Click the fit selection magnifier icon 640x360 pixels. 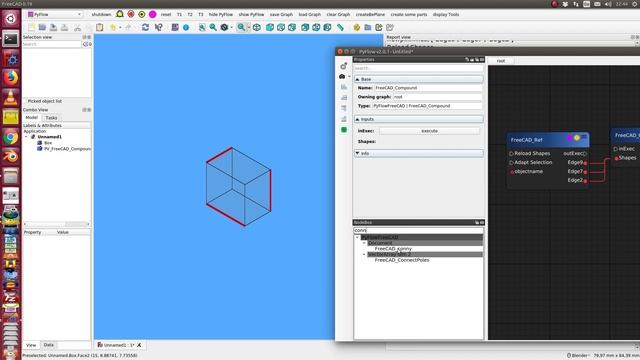(213, 27)
